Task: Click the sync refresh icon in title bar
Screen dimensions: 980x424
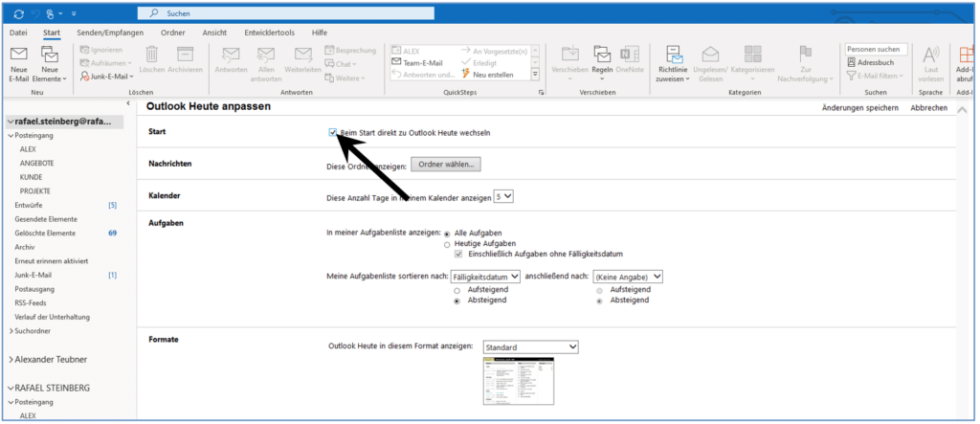Action: coord(19,13)
